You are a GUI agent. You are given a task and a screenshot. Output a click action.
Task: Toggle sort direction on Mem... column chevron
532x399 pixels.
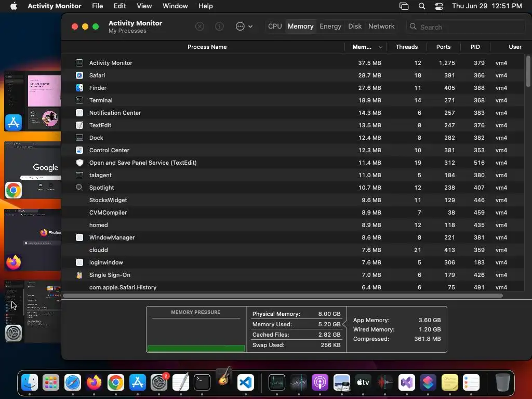coord(380,47)
